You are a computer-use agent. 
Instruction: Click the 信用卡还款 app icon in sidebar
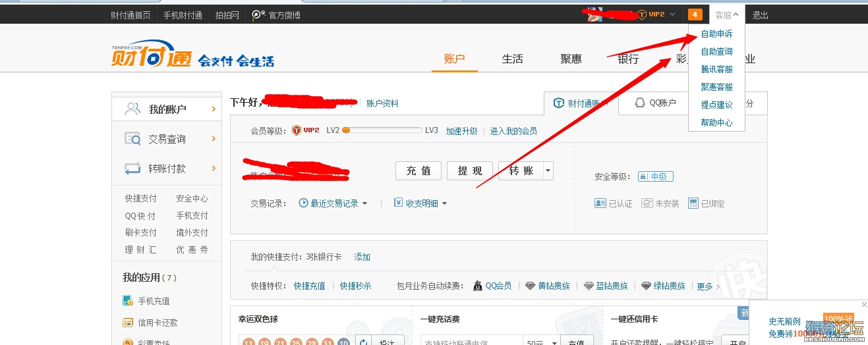pyautogui.click(x=128, y=323)
